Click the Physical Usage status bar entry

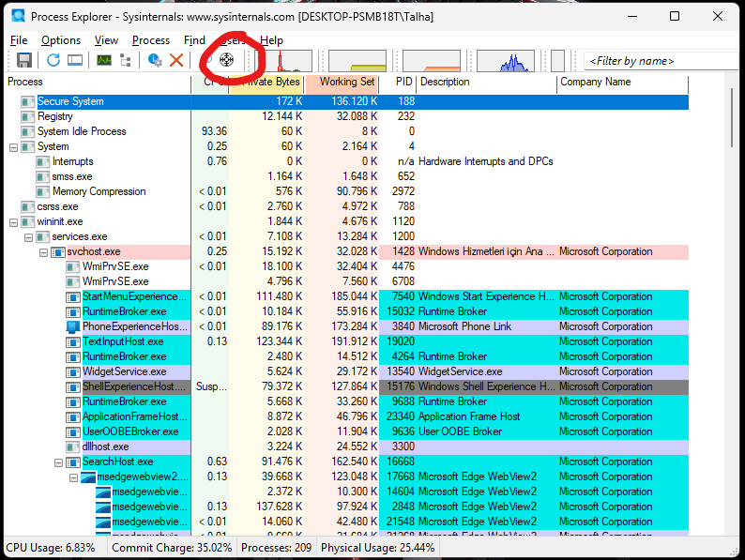[378, 548]
